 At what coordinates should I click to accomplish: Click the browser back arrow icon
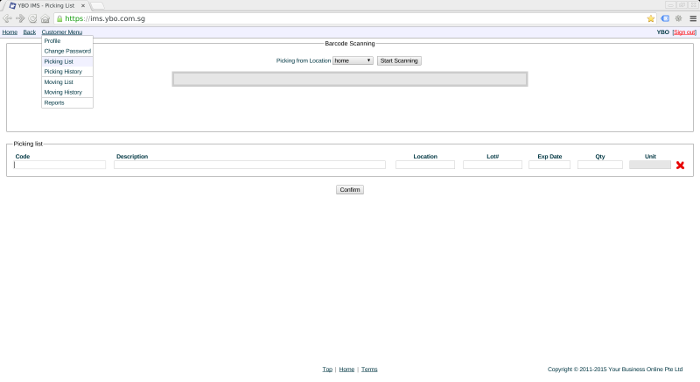click(x=7, y=19)
